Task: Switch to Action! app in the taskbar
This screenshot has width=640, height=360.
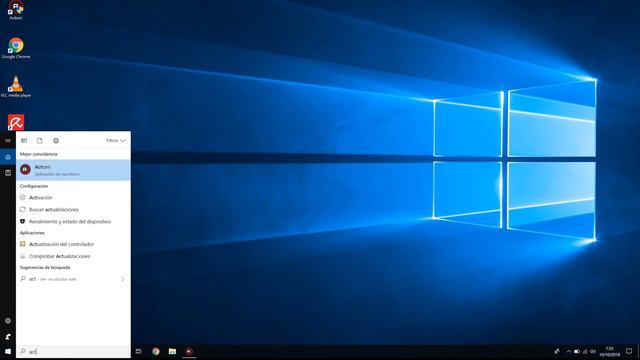Action: tap(189, 351)
